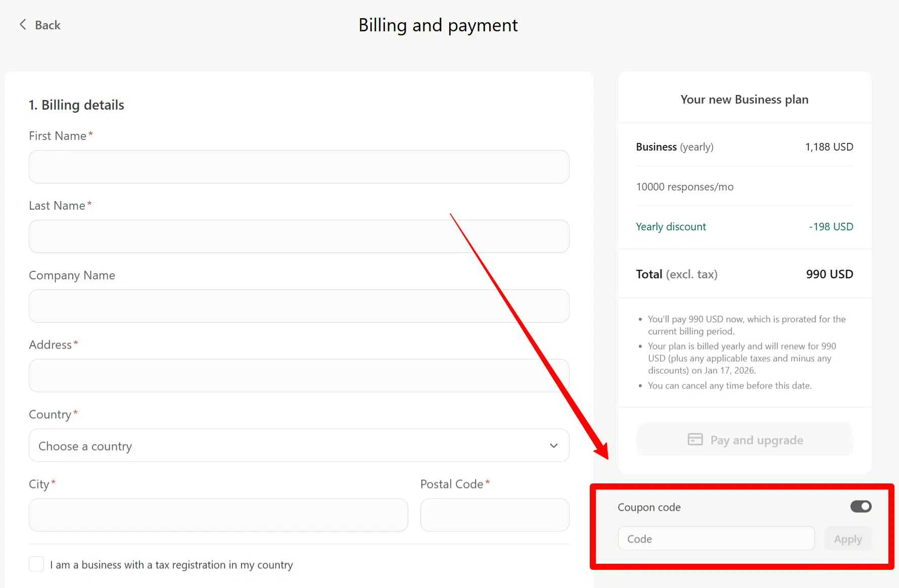Click the '1. Billing details' heading
899x588 pixels.
coord(76,105)
